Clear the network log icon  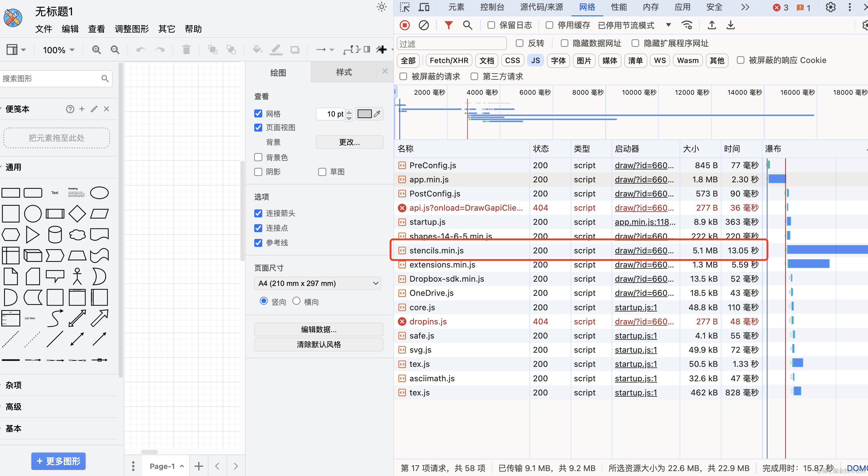[x=424, y=25]
